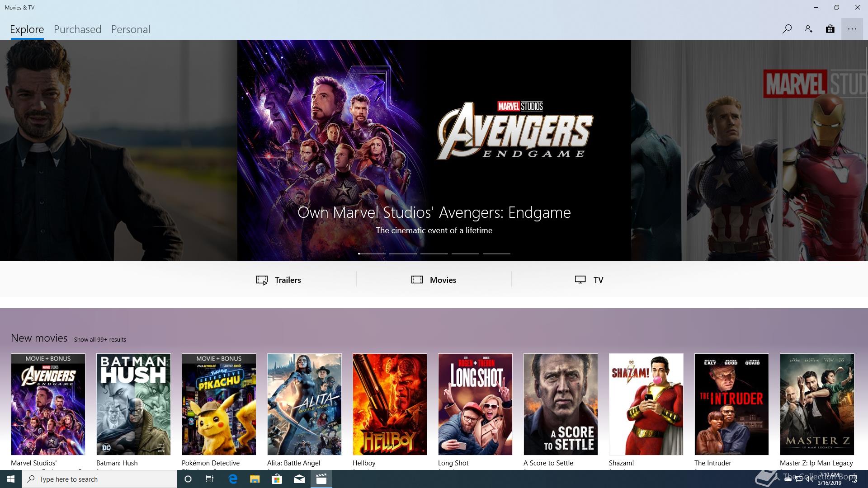Open the search magnifier icon
This screenshot has width=868, height=488.
[x=787, y=29]
